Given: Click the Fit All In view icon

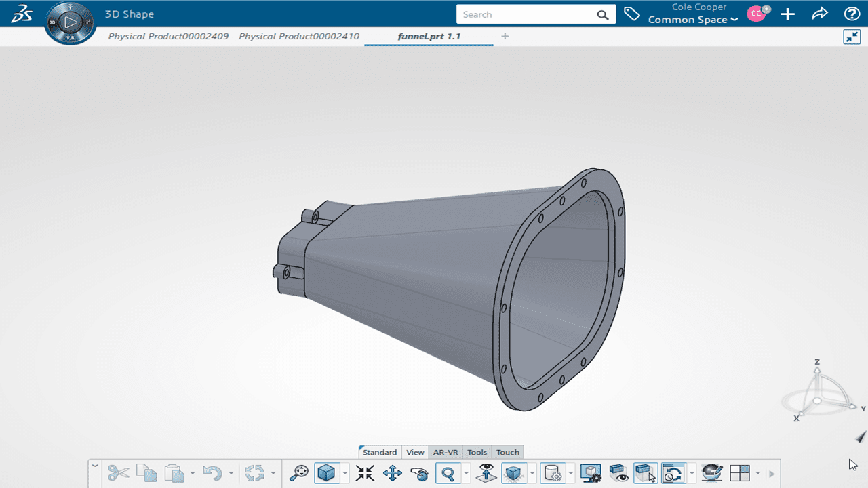Looking at the screenshot, I should pos(365,472).
